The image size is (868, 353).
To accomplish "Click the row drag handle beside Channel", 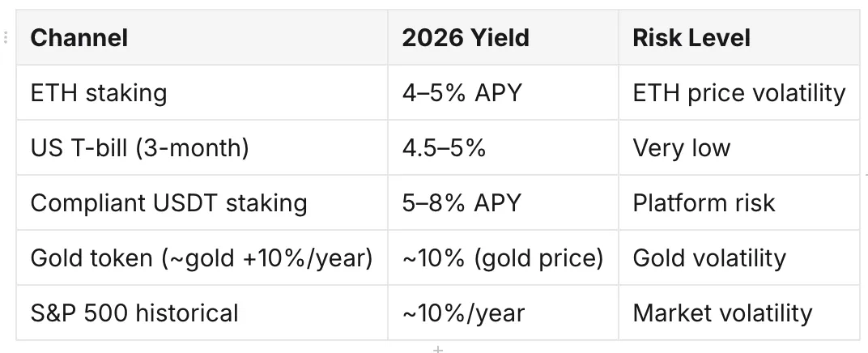I will coord(6,37).
